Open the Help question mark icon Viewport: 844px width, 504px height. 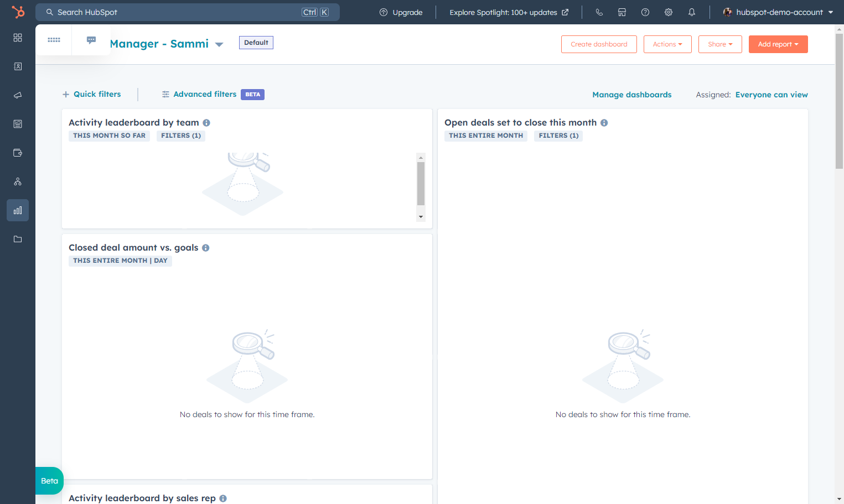(645, 12)
